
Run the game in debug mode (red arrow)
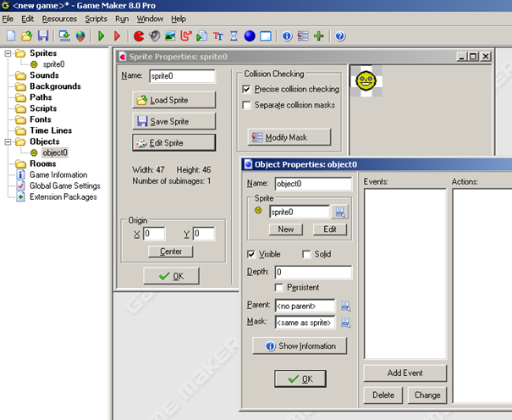tap(117, 36)
